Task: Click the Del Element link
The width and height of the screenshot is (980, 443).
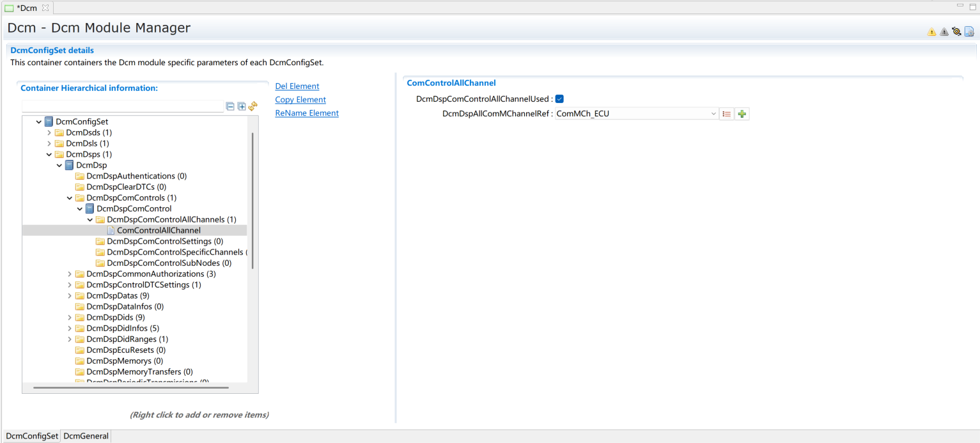Action: click(297, 86)
